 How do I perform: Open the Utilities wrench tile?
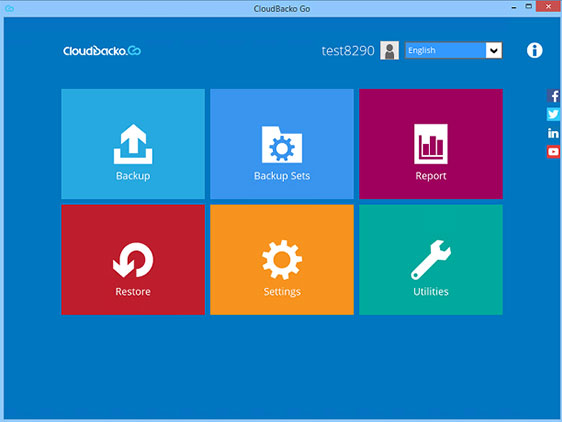pos(431,260)
